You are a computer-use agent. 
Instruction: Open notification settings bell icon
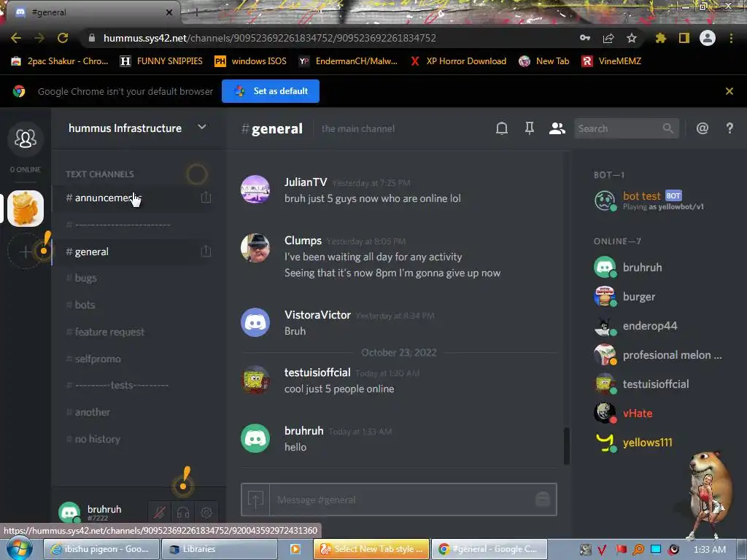(502, 128)
